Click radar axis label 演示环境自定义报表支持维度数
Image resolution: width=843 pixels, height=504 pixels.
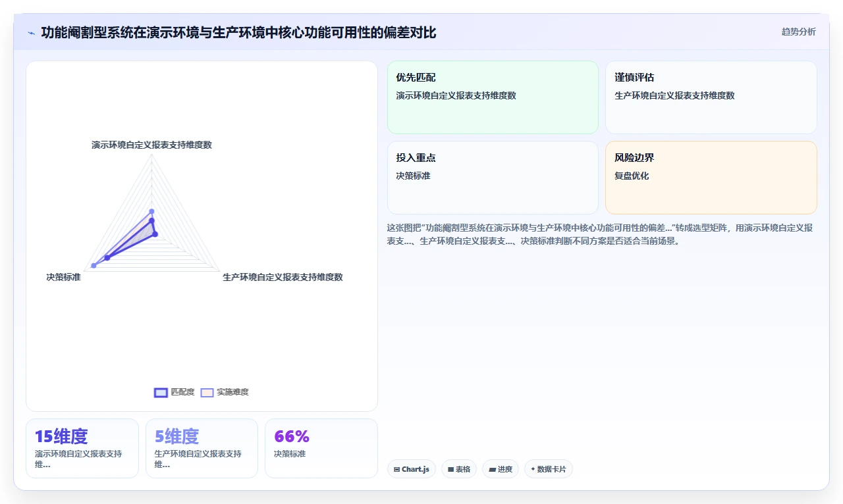pyautogui.click(x=151, y=145)
